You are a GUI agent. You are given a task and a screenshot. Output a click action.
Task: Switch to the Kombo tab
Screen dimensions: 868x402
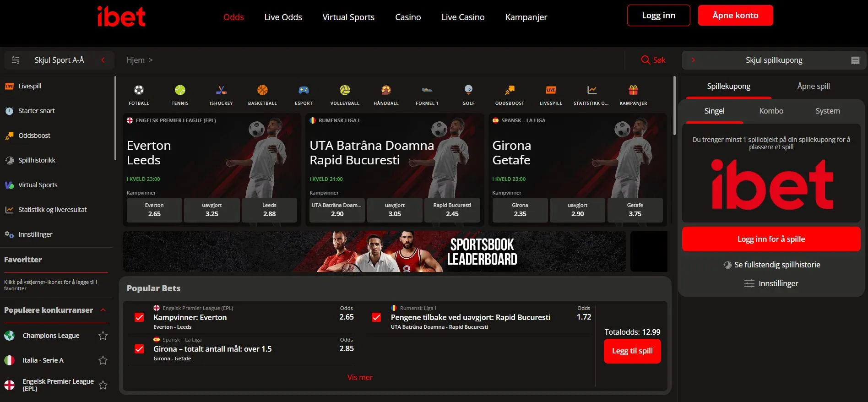(x=771, y=111)
